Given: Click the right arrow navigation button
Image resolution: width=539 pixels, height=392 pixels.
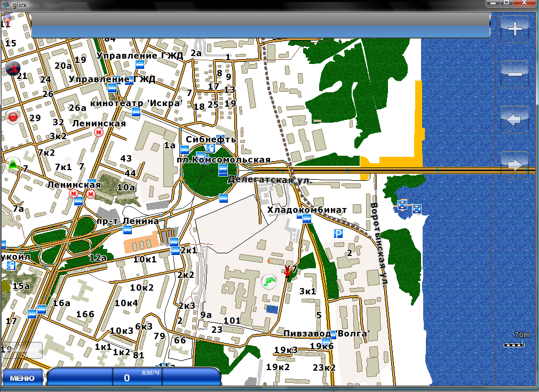Looking at the screenshot, I should pyautogui.click(x=514, y=165).
